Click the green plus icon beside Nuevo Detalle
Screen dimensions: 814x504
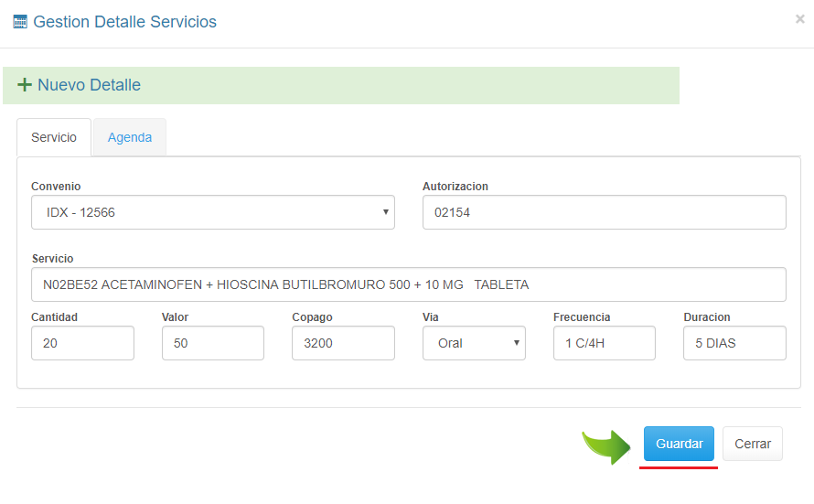(x=25, y=85)
